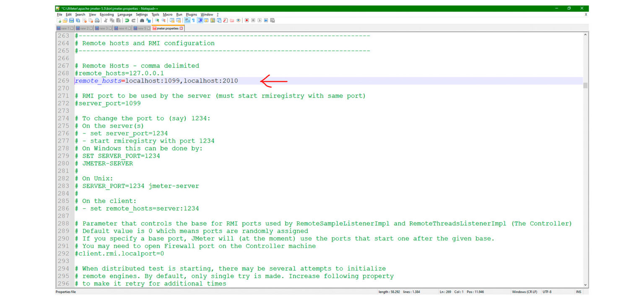Click the Undo arrow icon
Image resolution: width=644 pixels, height=300 pixels.
coord(127,20)
